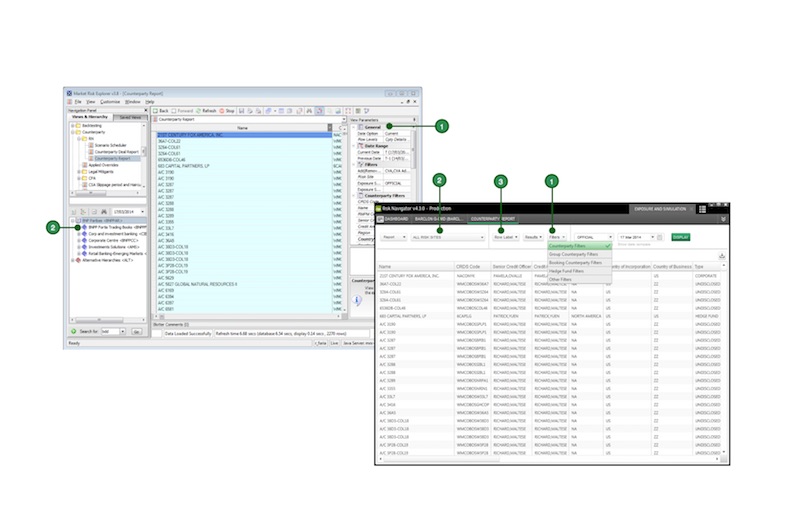Open the Report dropdown in Risk Navigator

click(x=393, y=237)
